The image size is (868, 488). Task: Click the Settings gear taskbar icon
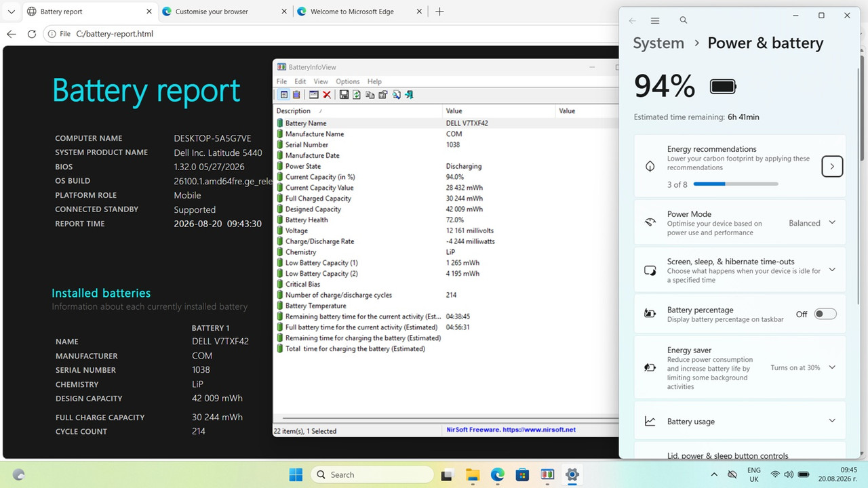coord(572,474)
